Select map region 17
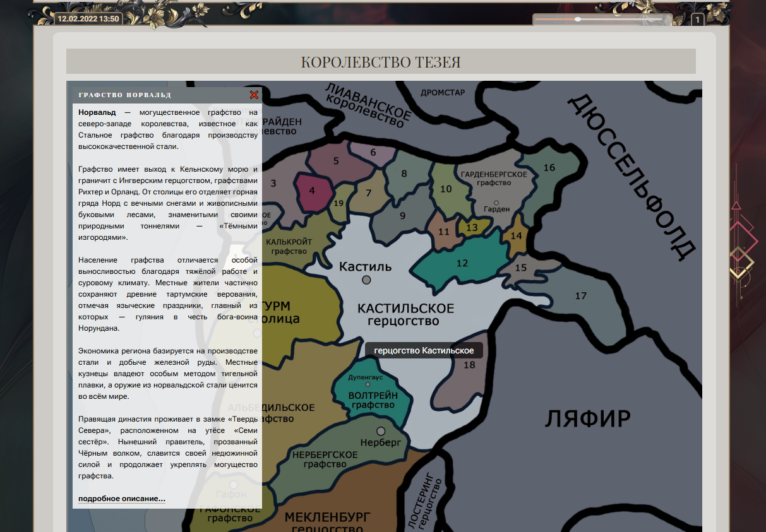Image resolution: width=766 pixels, height=532 pixels. pos(581,295)
